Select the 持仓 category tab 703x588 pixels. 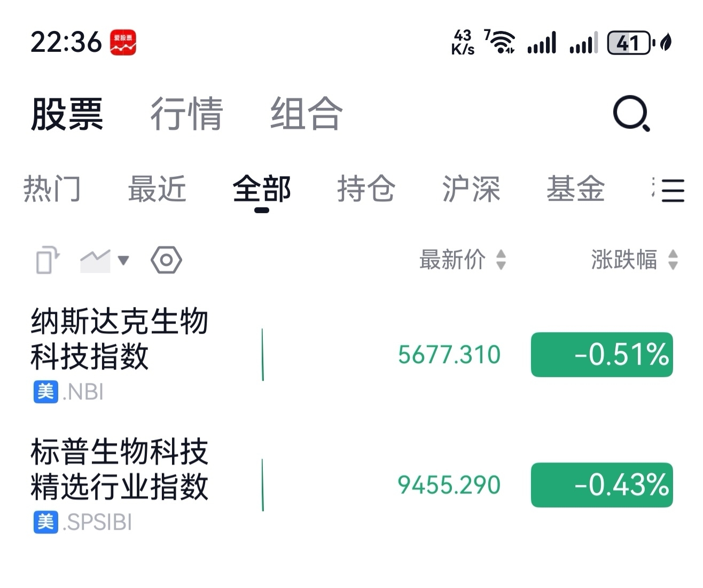[366, 189]
